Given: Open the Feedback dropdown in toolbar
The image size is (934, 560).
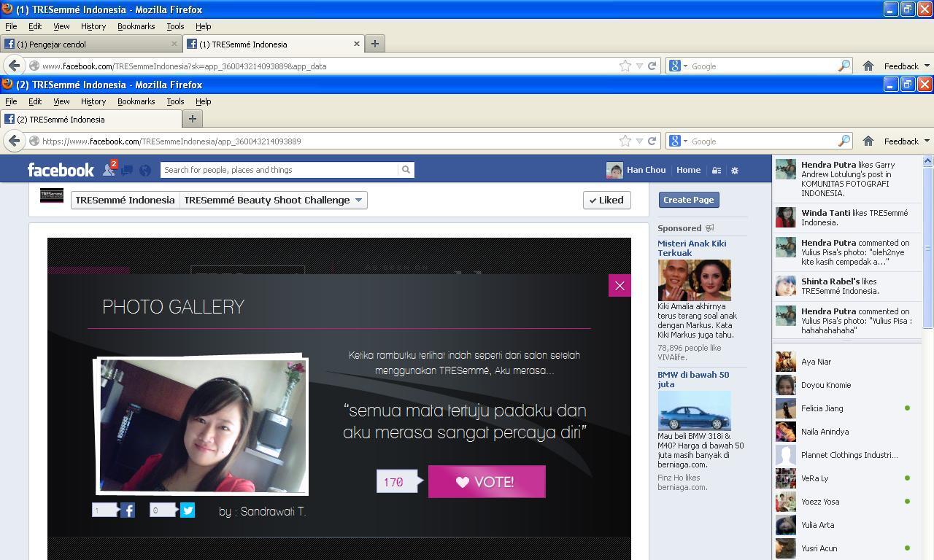Looking at the screenshot, I should 907,141.
